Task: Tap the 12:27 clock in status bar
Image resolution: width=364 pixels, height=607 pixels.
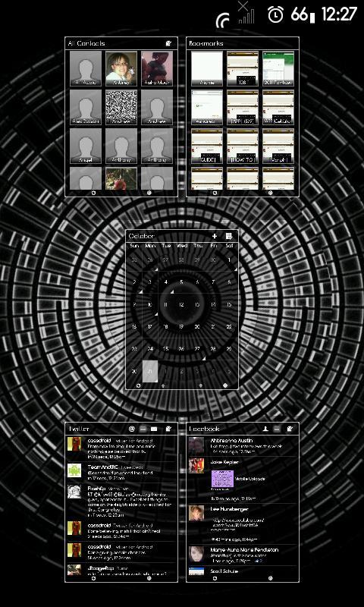Action: tap(339, 14)
